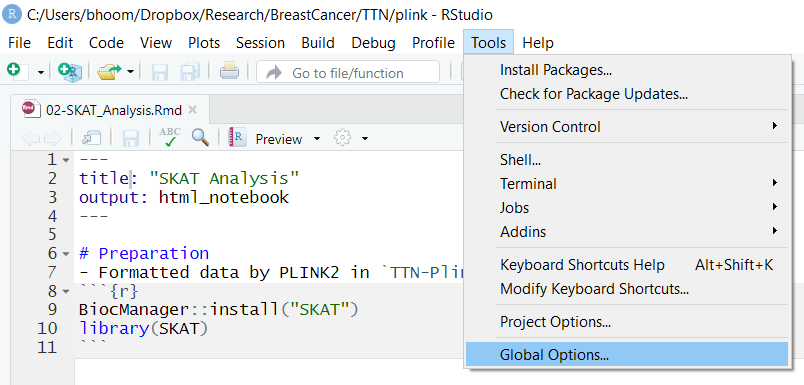
Task: Click the Go to file/function field
Action: [x=348, y=72]
